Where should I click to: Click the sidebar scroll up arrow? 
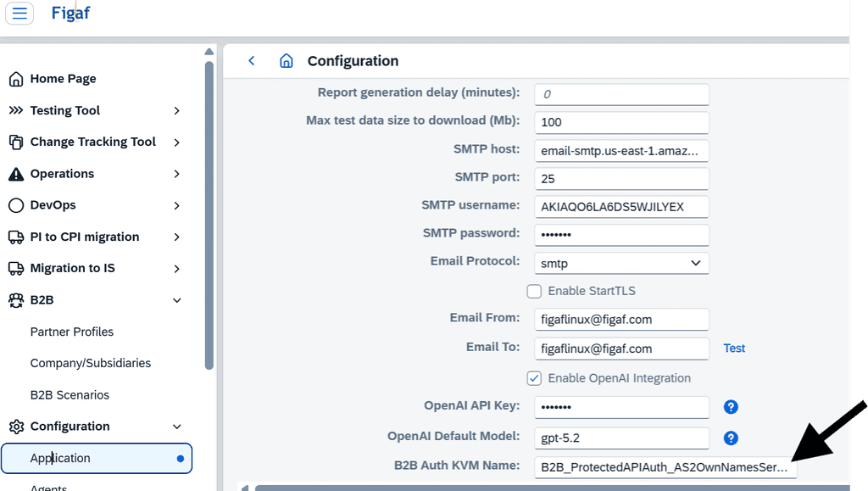coord(209,52)
